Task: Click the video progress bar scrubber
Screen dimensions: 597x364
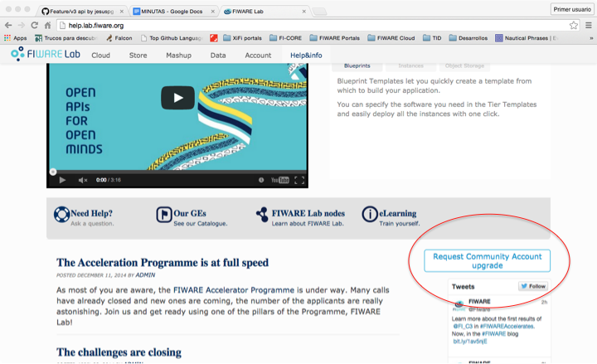Action: click(53, 172)
